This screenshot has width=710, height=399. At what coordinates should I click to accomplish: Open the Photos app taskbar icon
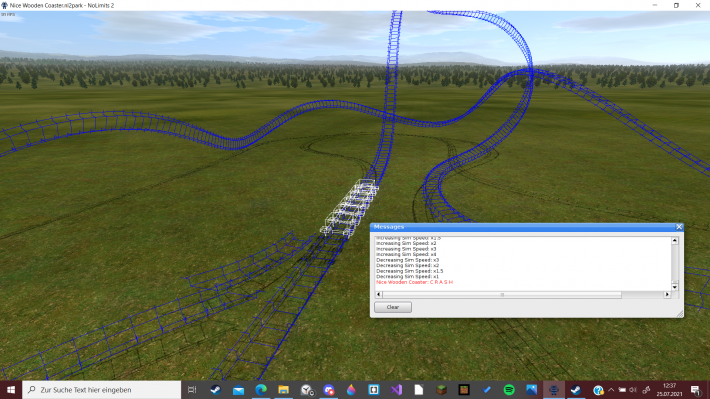tap(531, 389)
